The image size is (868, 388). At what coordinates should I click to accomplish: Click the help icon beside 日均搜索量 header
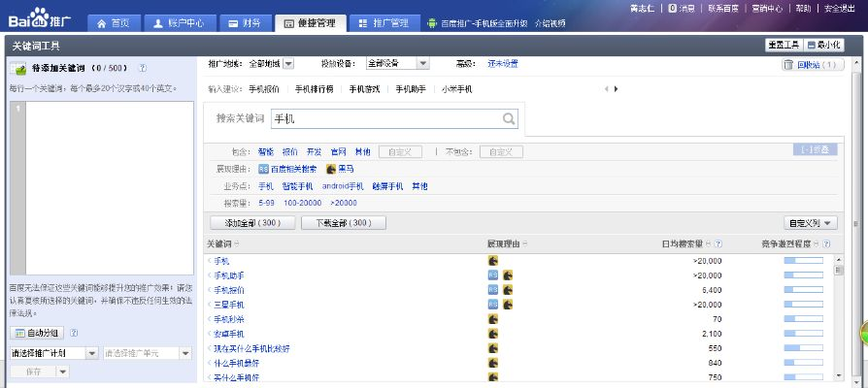(x=718, y=243)
